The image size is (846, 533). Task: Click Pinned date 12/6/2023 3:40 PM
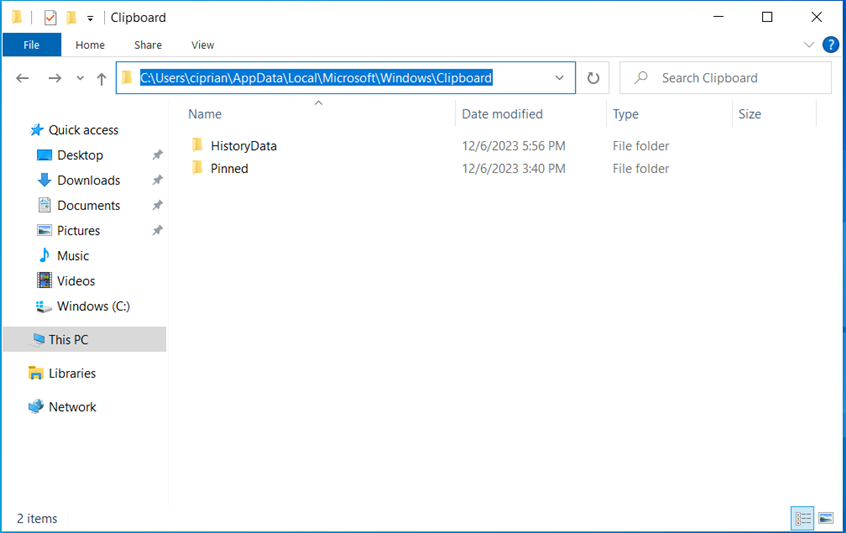pos(514,168)
